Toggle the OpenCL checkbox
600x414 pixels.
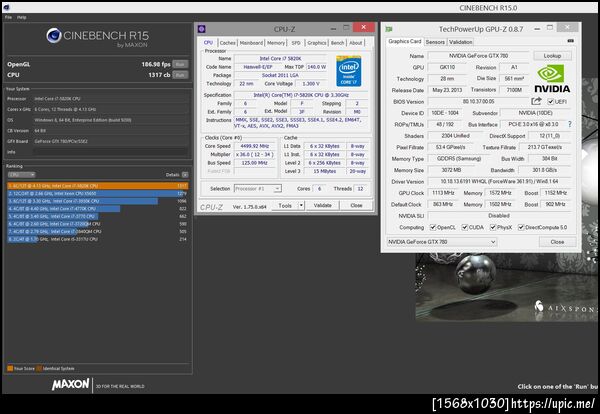433,227
